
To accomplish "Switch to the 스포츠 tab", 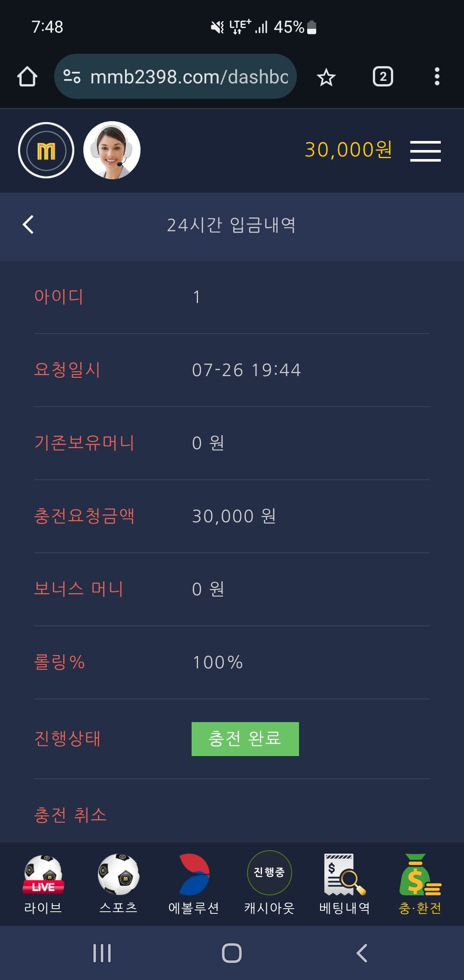I will [x=118, y=884].
